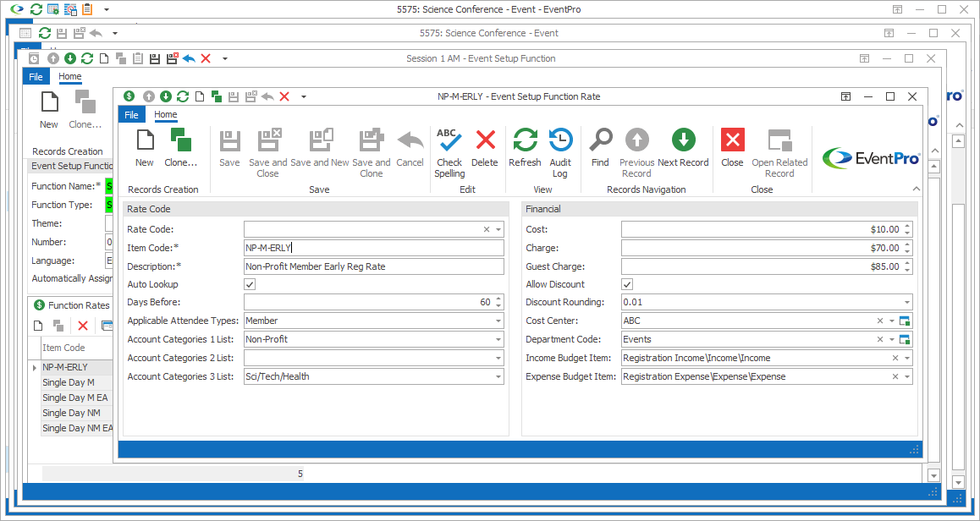Clear the Expense Budget Item value
This screenshot has height=521, width=980.
(x=895, y=376)
